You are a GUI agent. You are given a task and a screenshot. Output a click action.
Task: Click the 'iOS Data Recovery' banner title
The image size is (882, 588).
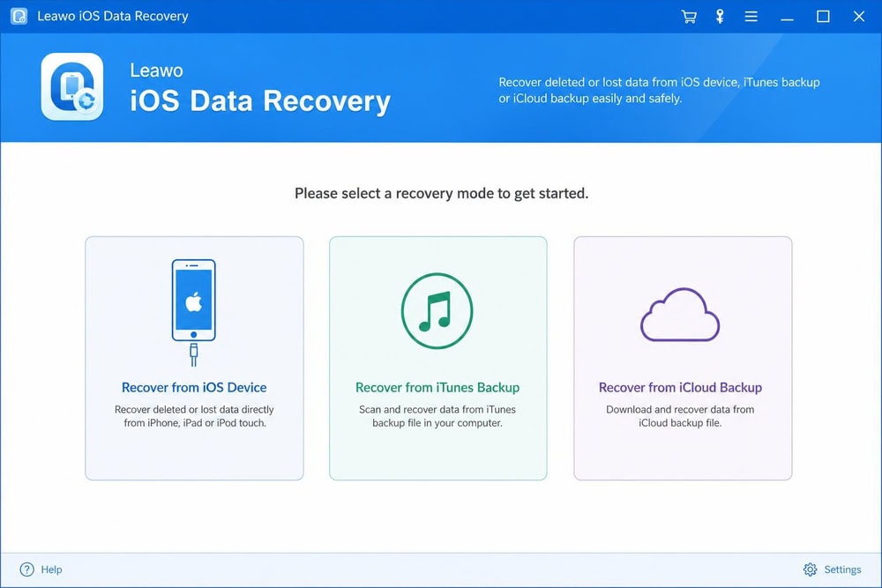coord(260,101)
